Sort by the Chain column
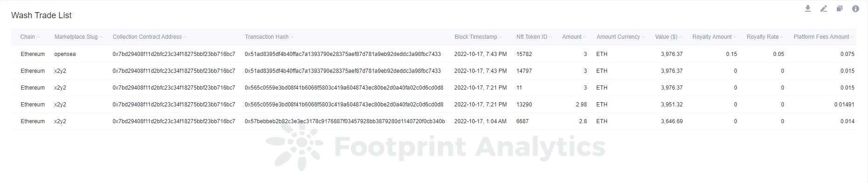868x183 pixels. pos(28,37)
